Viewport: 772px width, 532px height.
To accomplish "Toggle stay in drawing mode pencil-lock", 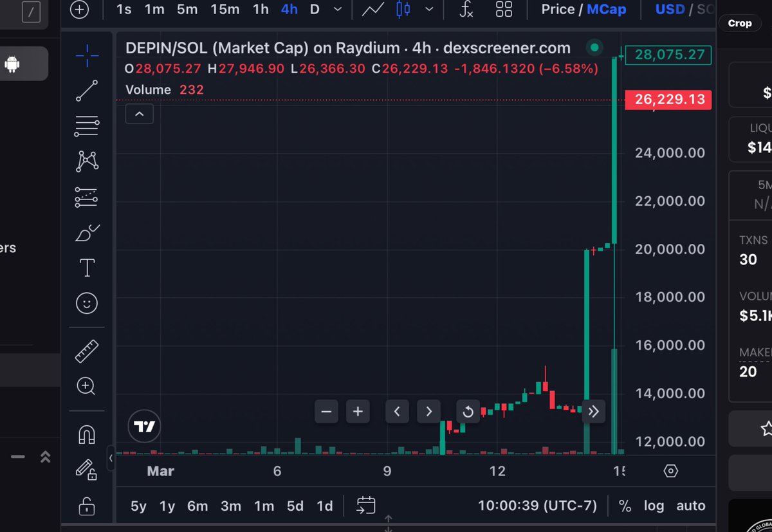I will pos(86,470).
